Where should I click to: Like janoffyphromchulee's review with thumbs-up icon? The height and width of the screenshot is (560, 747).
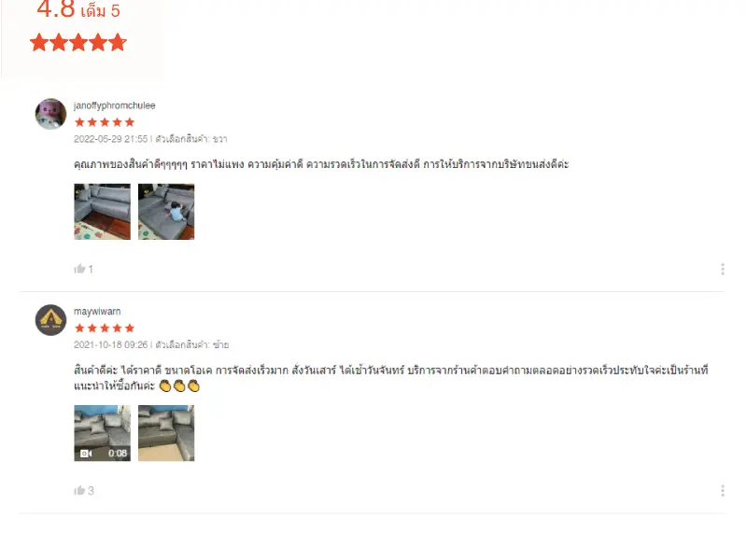(x=79, y=269)
